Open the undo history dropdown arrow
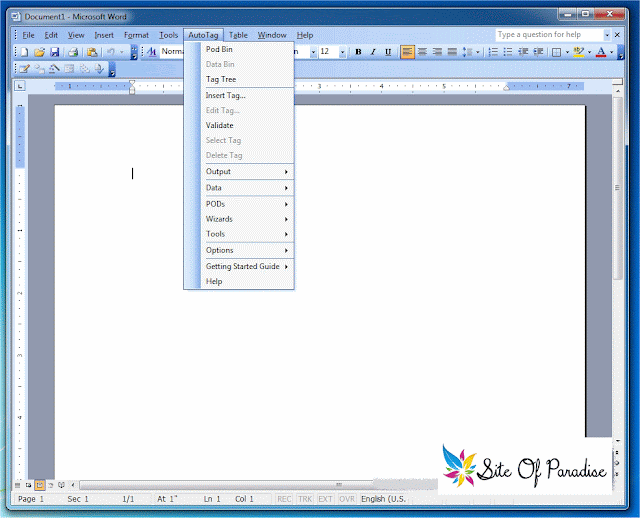Viewport: 640px width, 518px height. tap(121, 52)
